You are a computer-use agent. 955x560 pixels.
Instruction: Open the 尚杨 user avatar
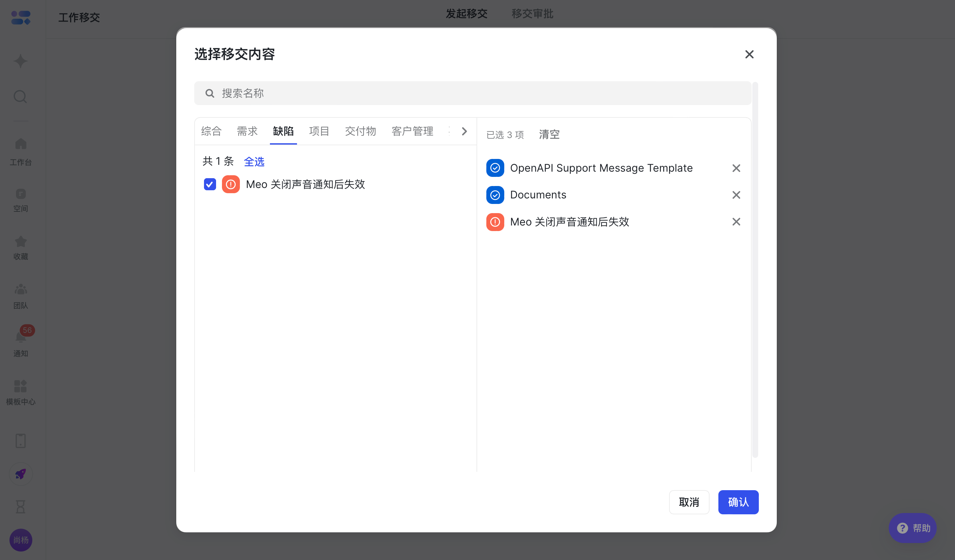pyautogui.click(x=21, y=539)
